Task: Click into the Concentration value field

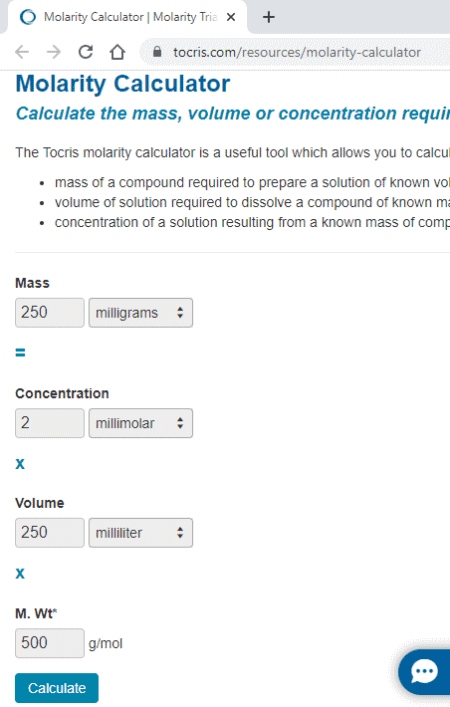Action: coord(50,423)
